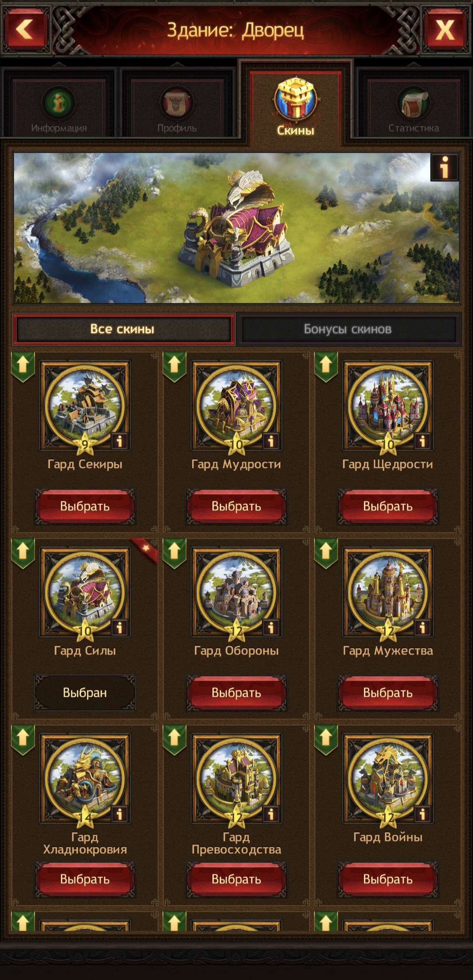Tap green upgrade arrow on Гард Хладнокровия
The width and height of the screenshot is (473, 980).
tap(23, 739)
